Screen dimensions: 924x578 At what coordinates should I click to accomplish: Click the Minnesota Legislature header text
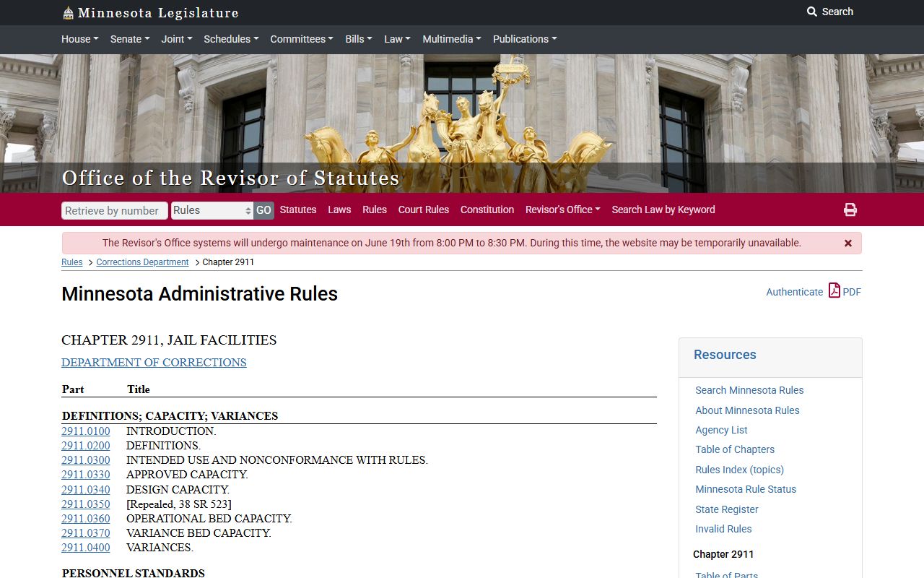pyautogui.click(x=158, y=13)
